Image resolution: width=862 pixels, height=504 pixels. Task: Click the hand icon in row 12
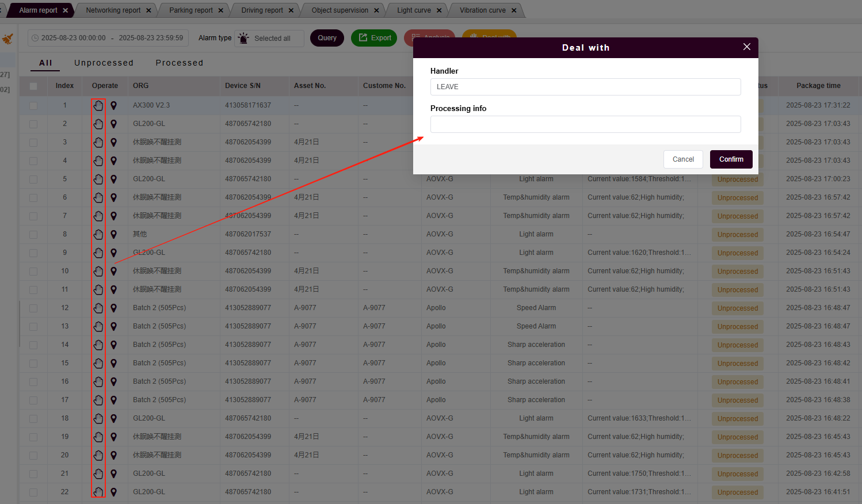click(98, 308)
